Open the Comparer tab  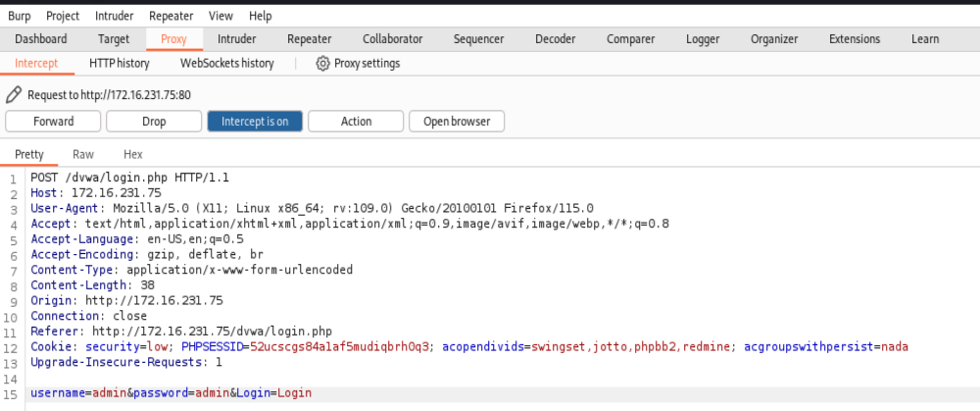(630, 39)
